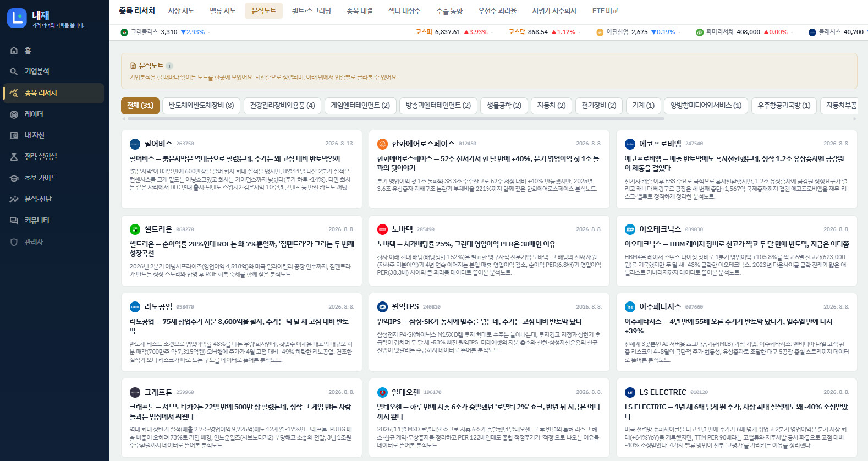Open the 에코프로비엠 유상증자 note title
868x461 pixels.
pos(734,163)
